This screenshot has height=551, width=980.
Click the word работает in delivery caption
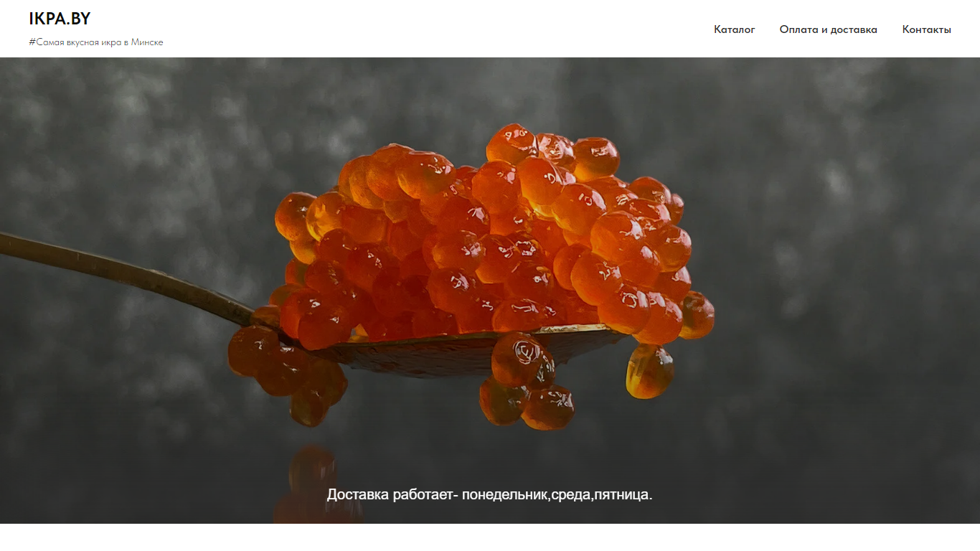(423, 494)
